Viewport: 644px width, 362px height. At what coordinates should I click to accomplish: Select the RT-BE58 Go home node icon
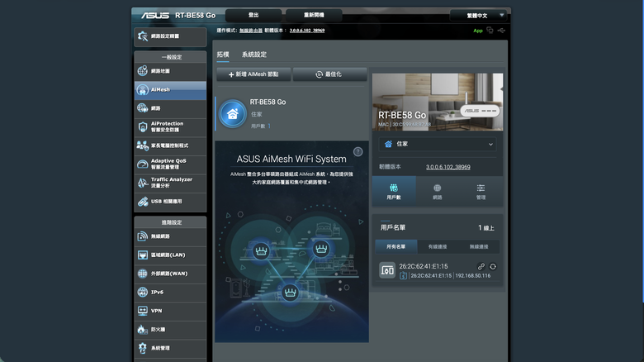coord(233,113)
